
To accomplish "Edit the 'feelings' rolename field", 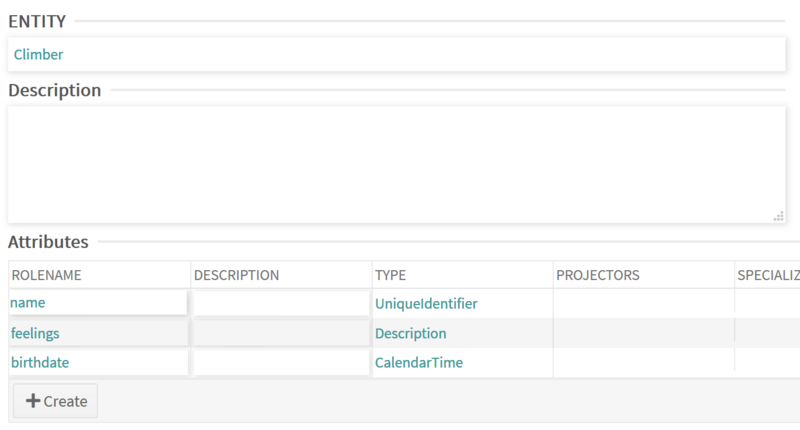I will [98, 333].
